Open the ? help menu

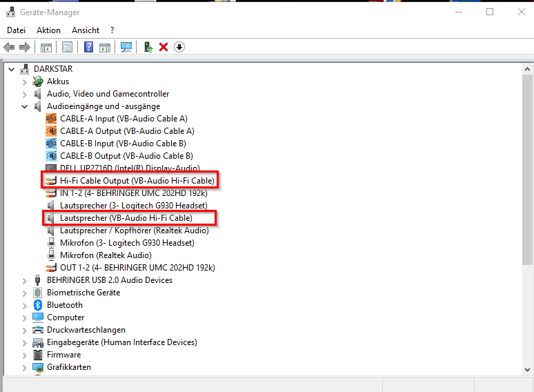pyautogui.click(x=112, y=30)
